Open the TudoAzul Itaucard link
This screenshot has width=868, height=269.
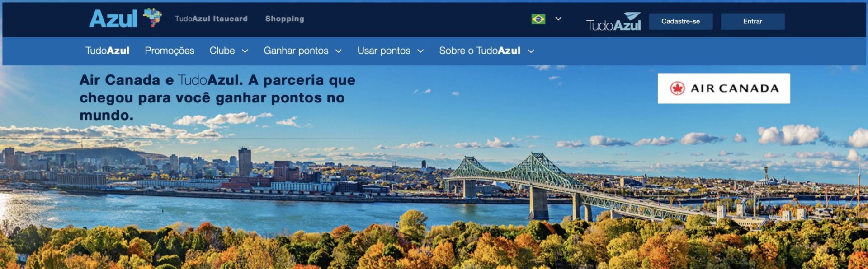pos(211,19)
